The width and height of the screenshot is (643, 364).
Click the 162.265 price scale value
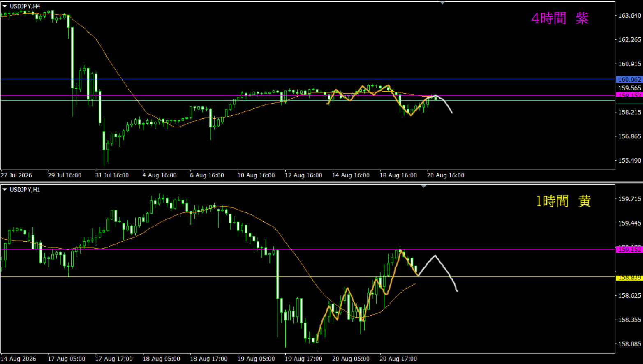point(629,40)
